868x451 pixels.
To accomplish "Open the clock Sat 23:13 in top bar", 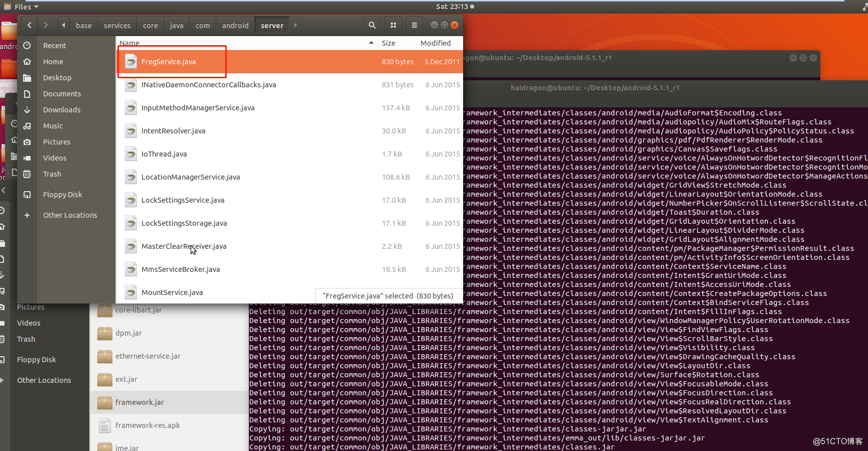I will (x=455, y=7).
